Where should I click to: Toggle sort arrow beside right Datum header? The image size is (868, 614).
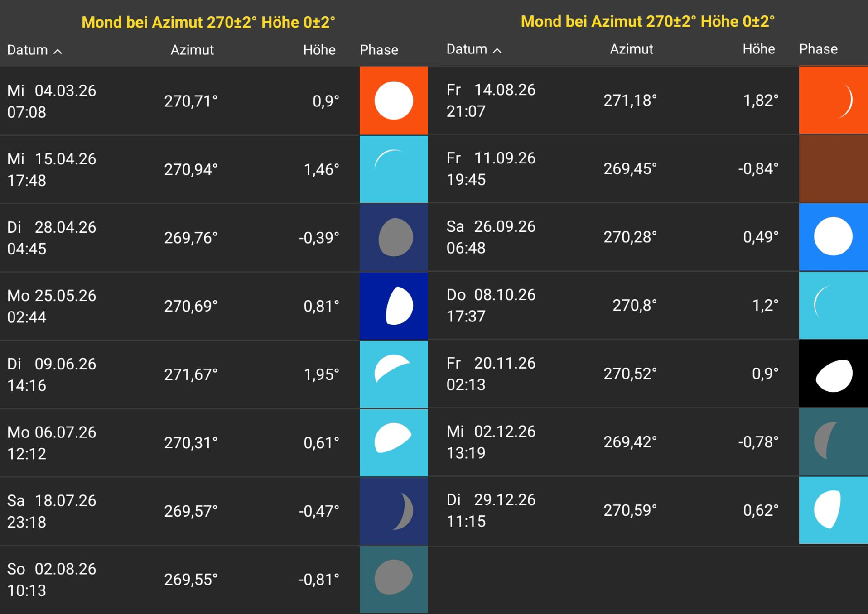(497, 50)
